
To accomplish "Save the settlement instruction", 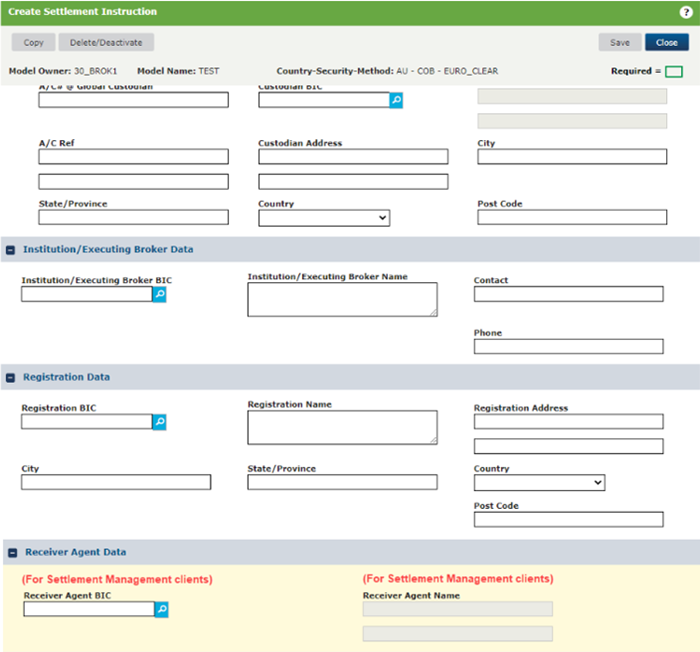I will coord(619,43).
